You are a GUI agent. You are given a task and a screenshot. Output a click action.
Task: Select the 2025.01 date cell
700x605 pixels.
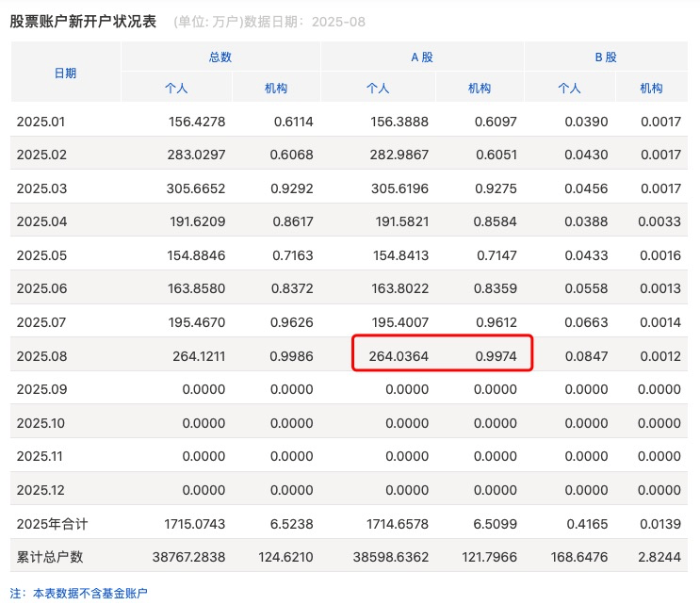(x=41, y=122)
